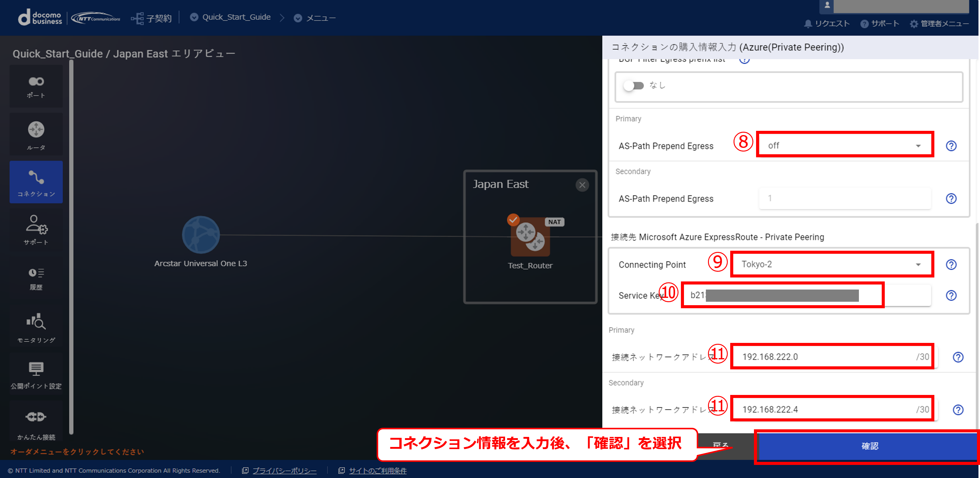Click the docomo business logo

click(40, 18)
